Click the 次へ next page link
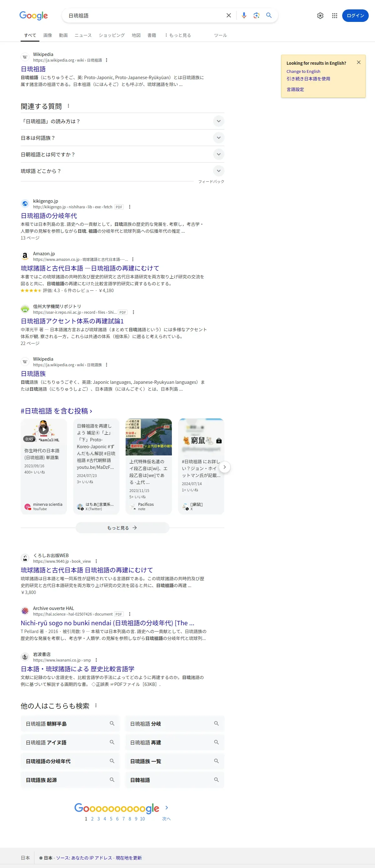 pyautogui.click(x=166, y=819)
